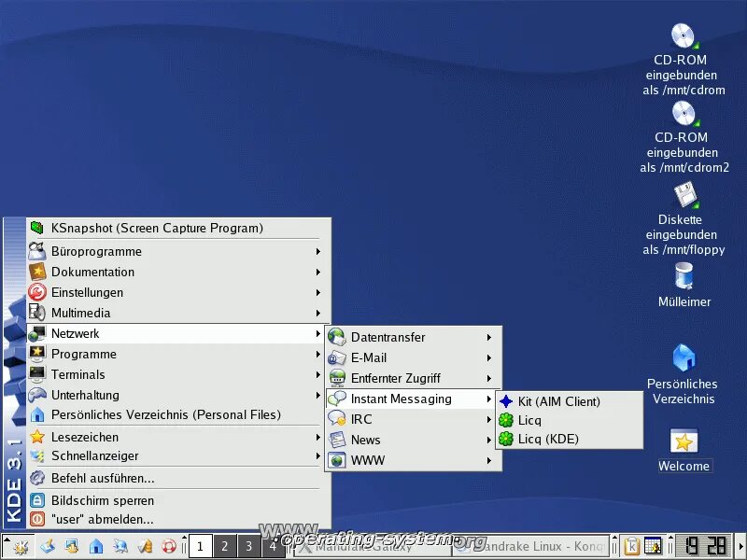The height and width of the screenshot is (560, 747).
Task: Open CD-ROM mounted at /mnt/cdrom
Action: coord(684,60)
